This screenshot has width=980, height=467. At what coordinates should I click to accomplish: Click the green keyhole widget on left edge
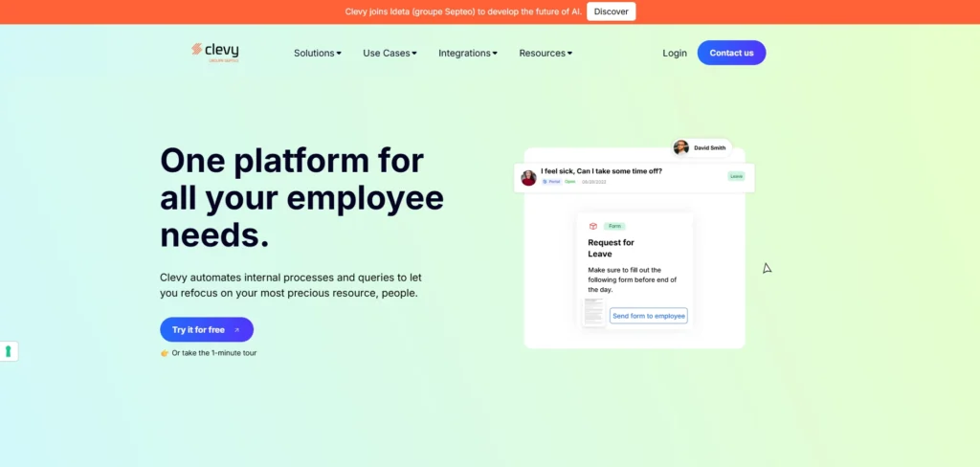click(9, 351)
